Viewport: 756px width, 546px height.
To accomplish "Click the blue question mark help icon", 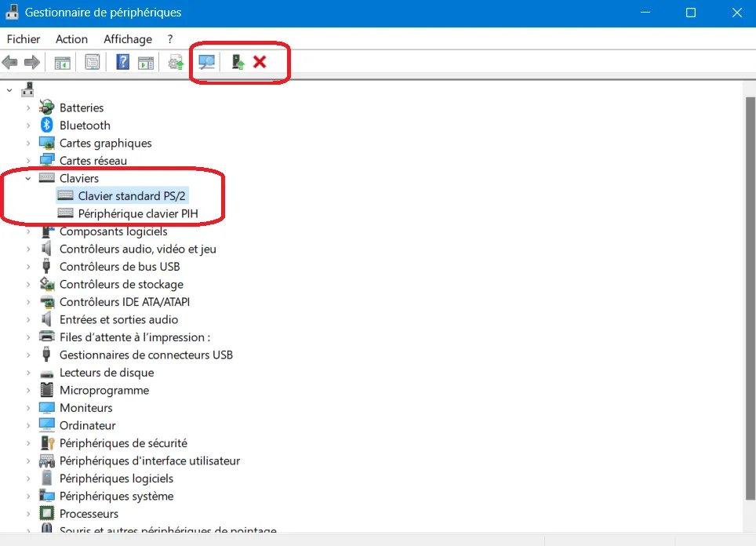I will pyautogui.click(x=123, y=62).
